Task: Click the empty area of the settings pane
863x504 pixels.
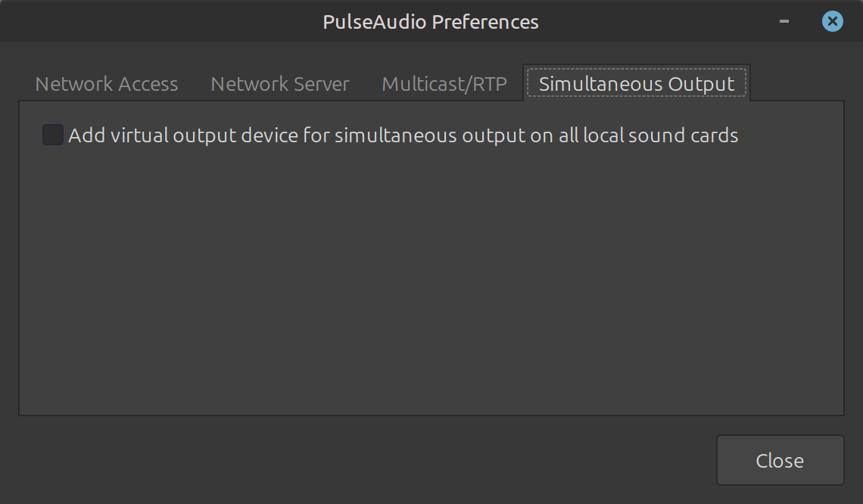Action: click(x=430, y=288)
